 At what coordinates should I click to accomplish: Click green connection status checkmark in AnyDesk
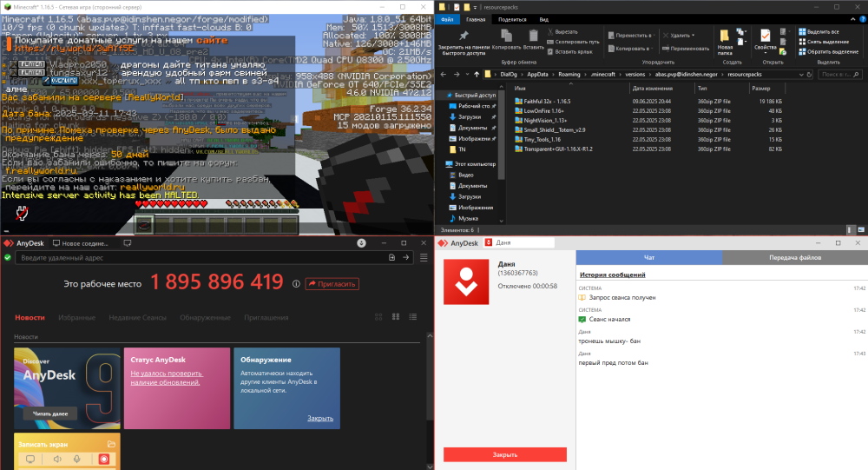click(x=8, y=257)
